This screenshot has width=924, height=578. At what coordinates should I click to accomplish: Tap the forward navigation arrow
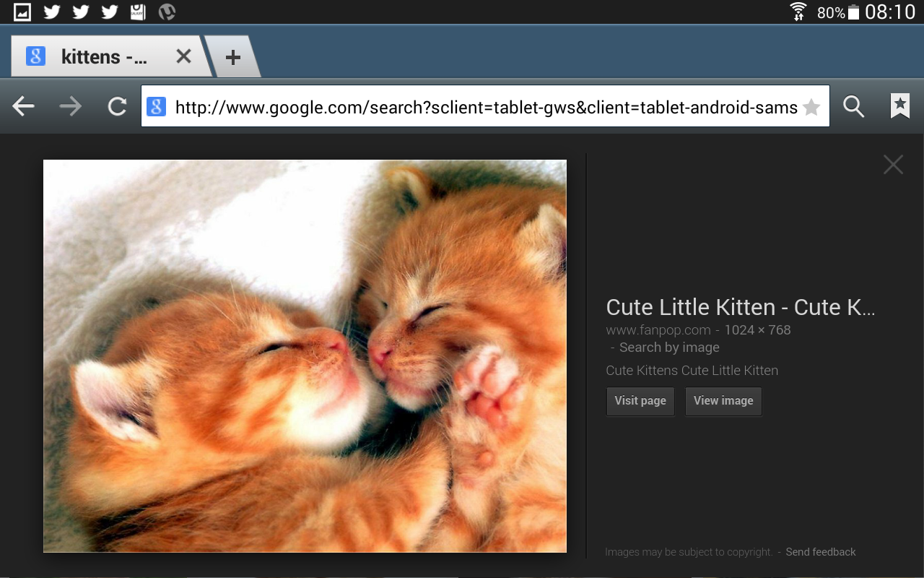point(71,107)
